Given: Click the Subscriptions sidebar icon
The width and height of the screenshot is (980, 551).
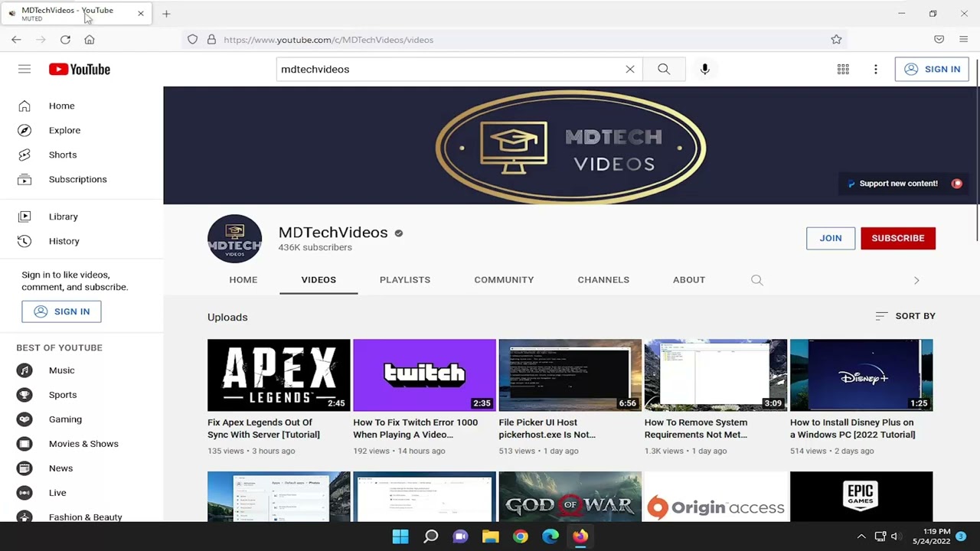Looking at the screenshot, I should point(24,179).
